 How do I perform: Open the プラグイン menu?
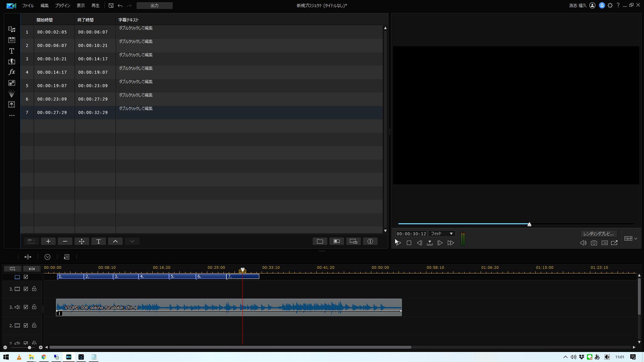[62, 6]
